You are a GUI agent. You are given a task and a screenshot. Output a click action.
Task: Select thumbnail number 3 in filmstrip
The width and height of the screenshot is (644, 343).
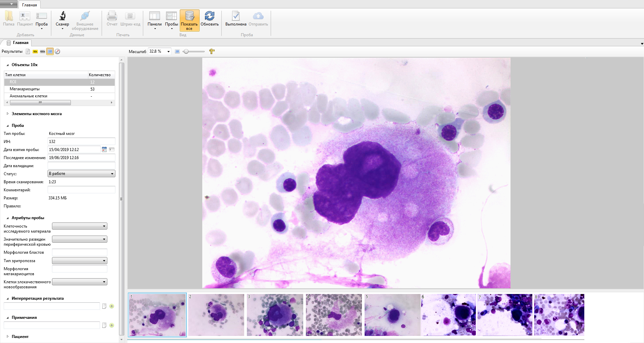coord(275,315)
